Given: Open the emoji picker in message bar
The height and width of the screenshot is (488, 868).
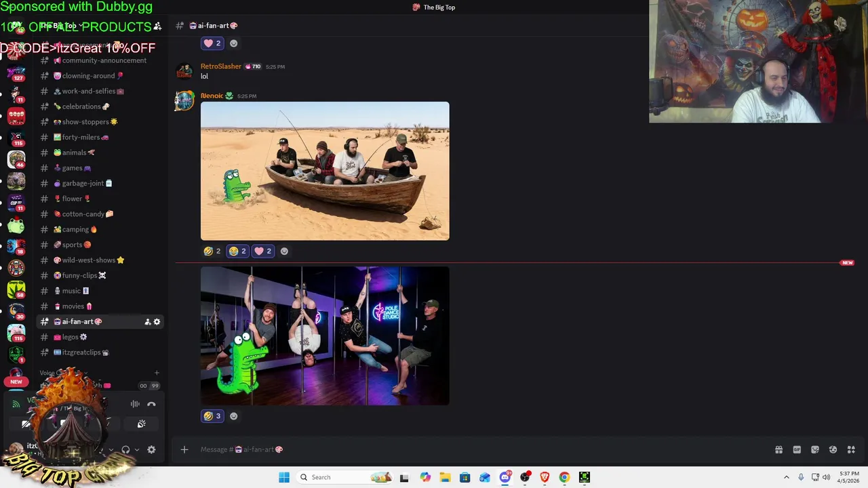Looking at the screenshot, I should coord(833,449).
